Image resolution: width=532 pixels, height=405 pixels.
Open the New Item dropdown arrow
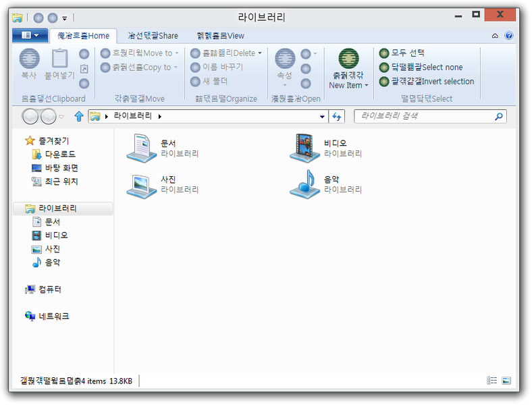coord(367,86)
